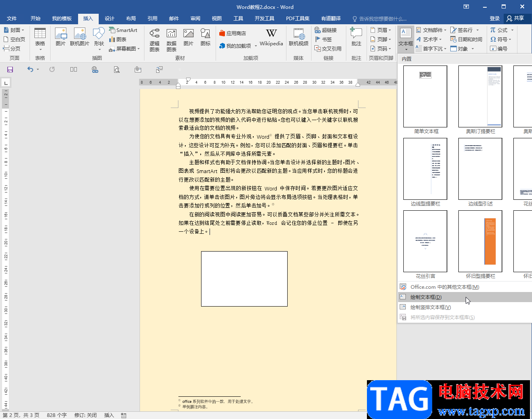Image resolution: width=532 pixels, height=419 pixels.
Task: Select the Filigree Quote (花丝引言) thumbnail
Action: tap(425, 241)
